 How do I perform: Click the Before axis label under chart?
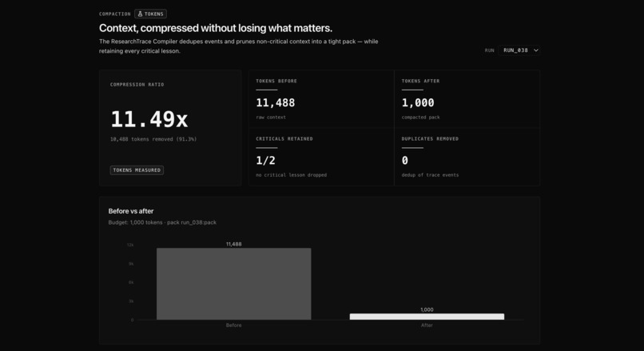(x=233, y=325)
